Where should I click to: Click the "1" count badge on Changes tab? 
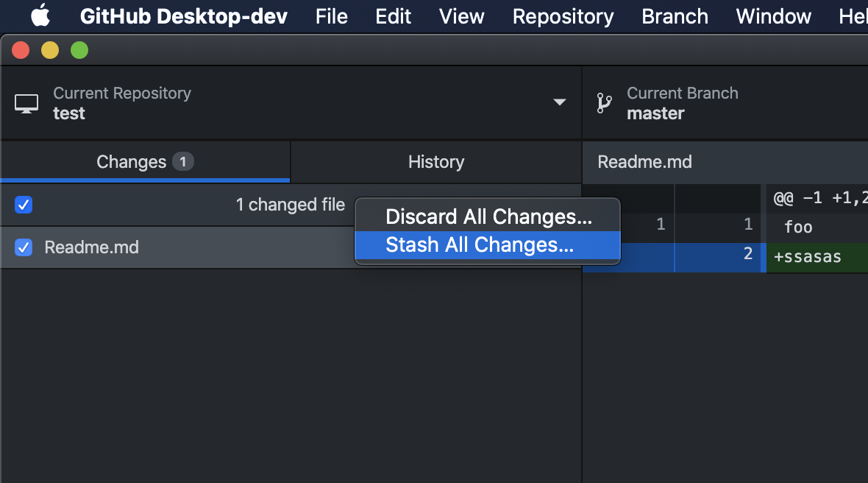click(183, 161)
